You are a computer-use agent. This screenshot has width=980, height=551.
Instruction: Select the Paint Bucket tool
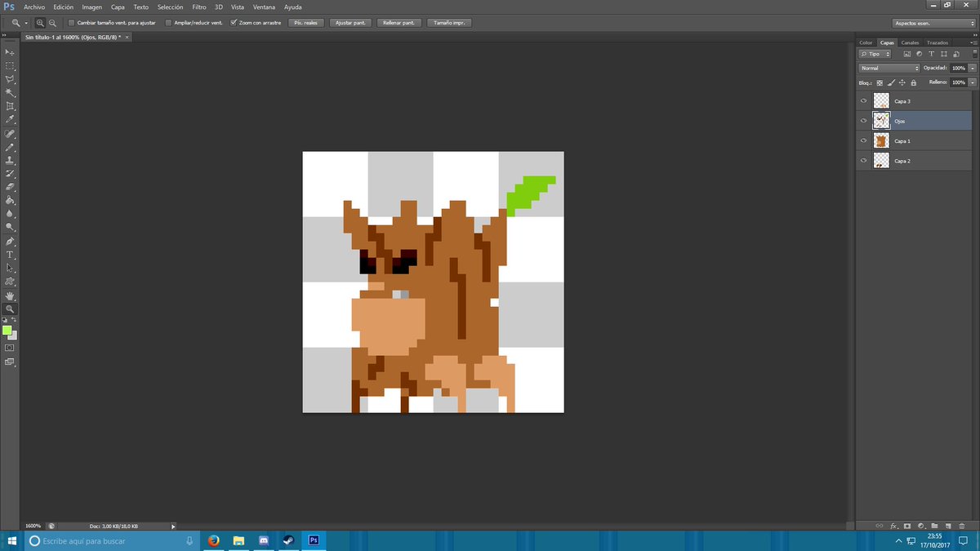tap(10, 201)
